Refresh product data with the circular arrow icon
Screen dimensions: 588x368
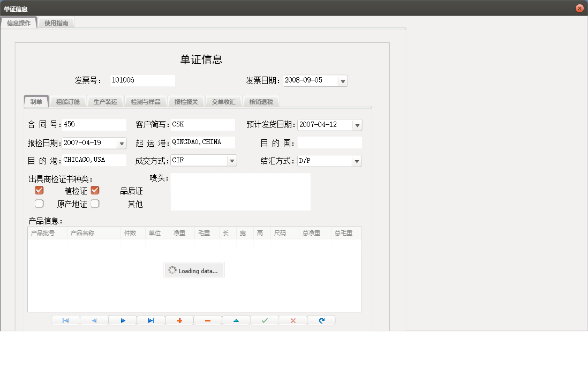tap(321, 320)
